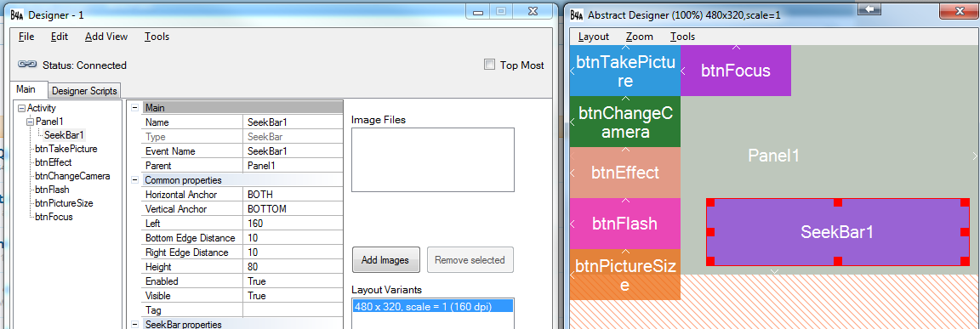Select btnPictureSize in the views tree
The width and height of the screenshot is (980, 329).
[x=65, y=203]
